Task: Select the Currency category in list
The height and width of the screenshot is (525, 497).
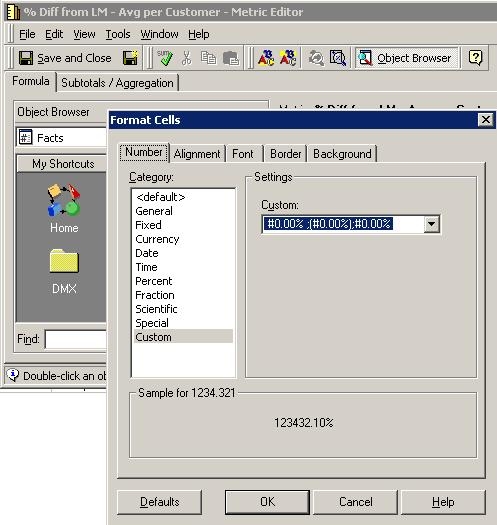Action: pos(157,239)
